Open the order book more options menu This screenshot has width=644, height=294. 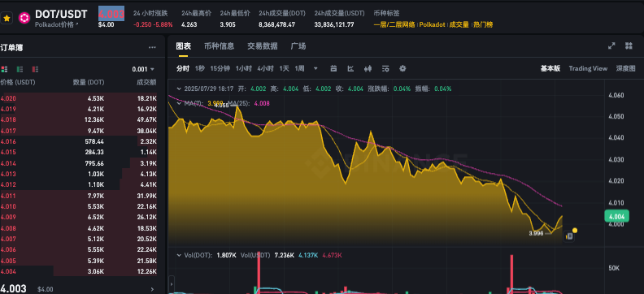click(x=152, y=48)
